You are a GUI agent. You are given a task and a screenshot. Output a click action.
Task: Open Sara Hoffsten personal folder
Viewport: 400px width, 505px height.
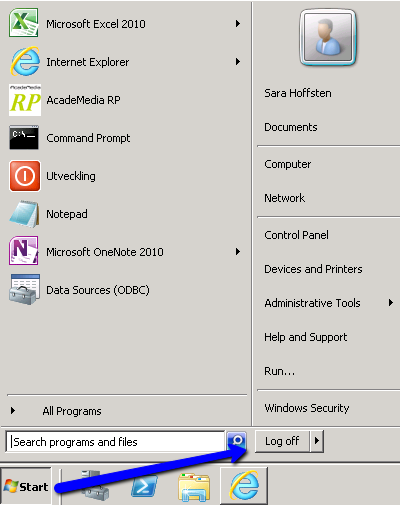click(x=298, y=93)
